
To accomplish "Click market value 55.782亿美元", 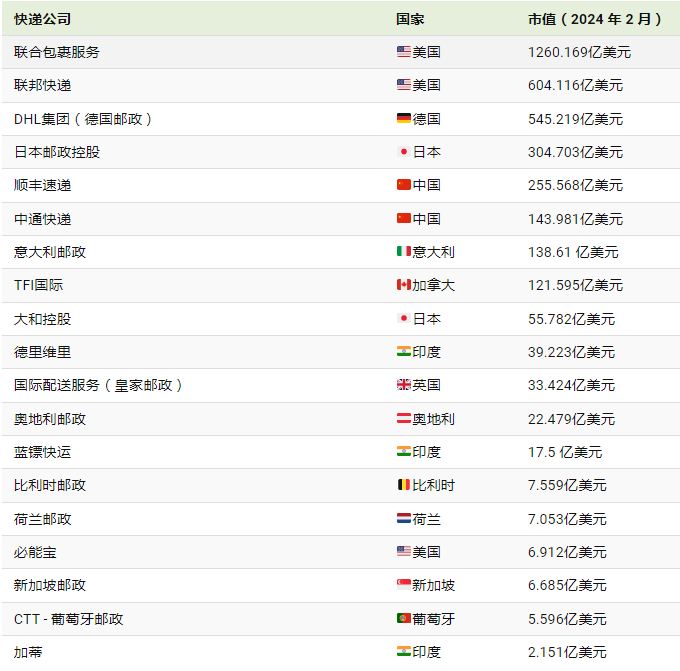I will click(x=572, y=319).
